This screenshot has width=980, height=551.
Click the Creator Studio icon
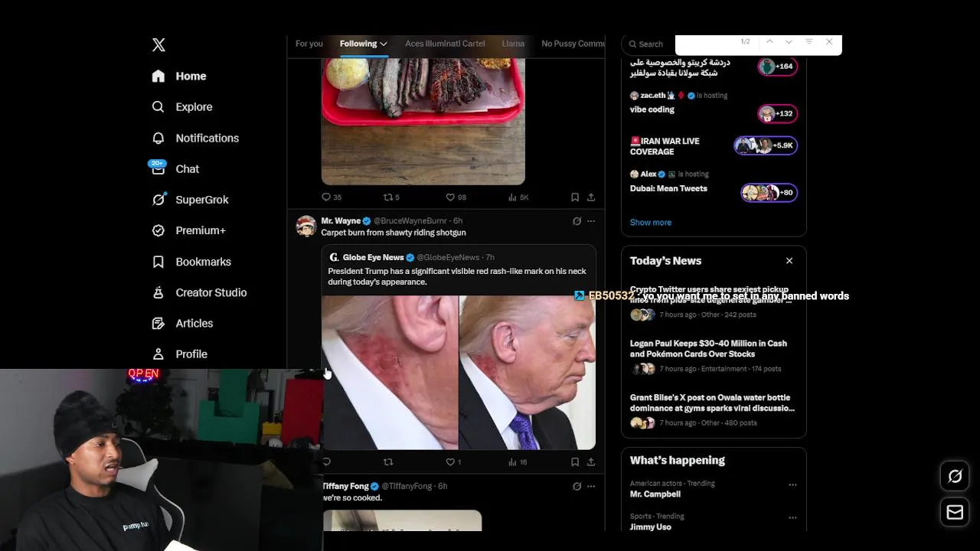(x=158, y=292)
